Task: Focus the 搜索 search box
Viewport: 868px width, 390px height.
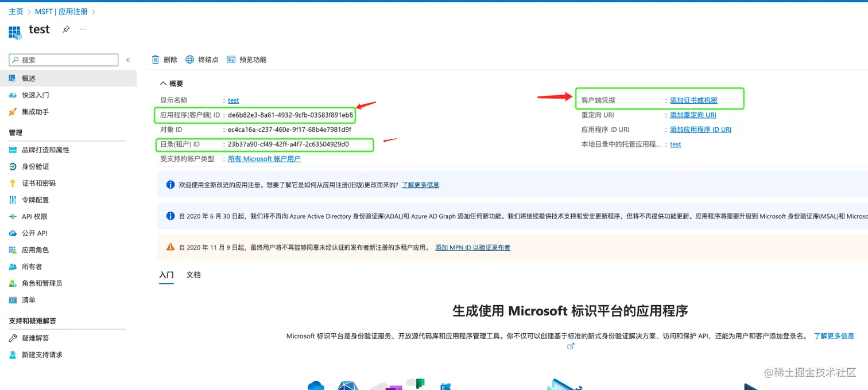Action: (x=63, y=60)
